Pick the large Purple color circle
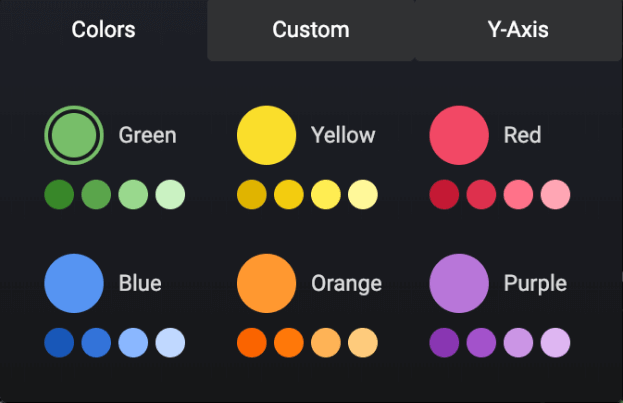 (459, 284)
